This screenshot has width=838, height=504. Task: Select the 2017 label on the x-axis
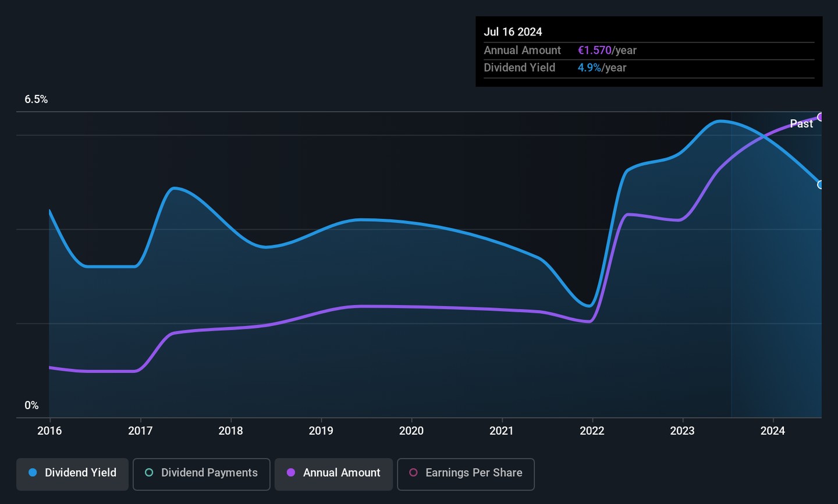pos(140,431)
